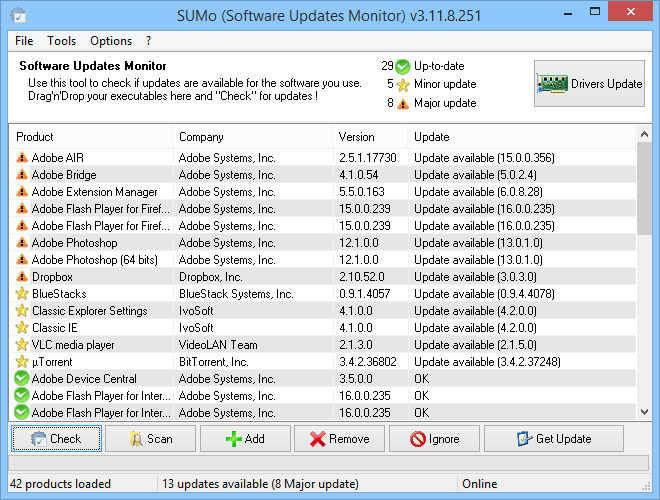This screenshot has width=660, height=500.
Task: Click Update available (5.0.2.4) for Adobe Bridge
Action: coord(475,175)
